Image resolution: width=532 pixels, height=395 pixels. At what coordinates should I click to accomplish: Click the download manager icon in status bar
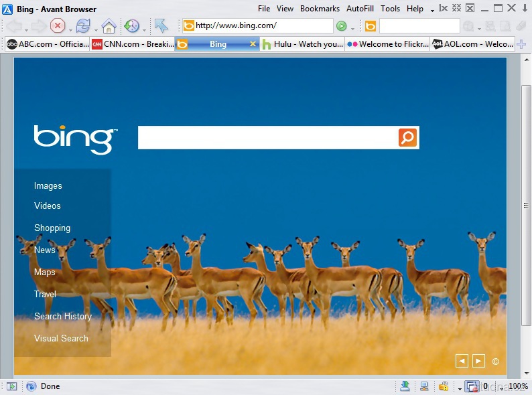(x=405, y=386)
